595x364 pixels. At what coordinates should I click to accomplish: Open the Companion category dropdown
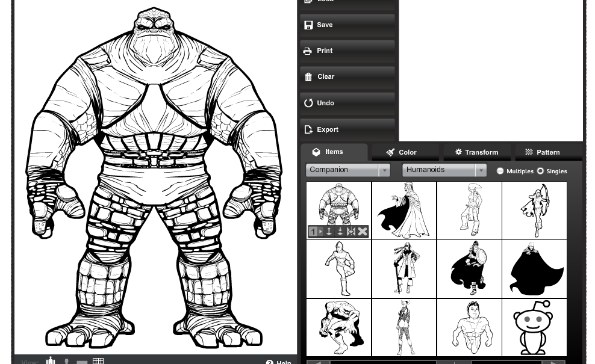348,170
